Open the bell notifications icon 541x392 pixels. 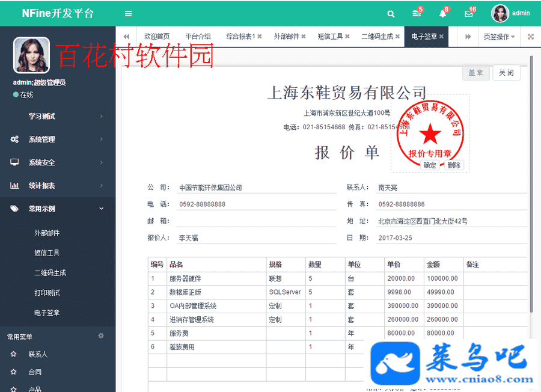[442, 14]
